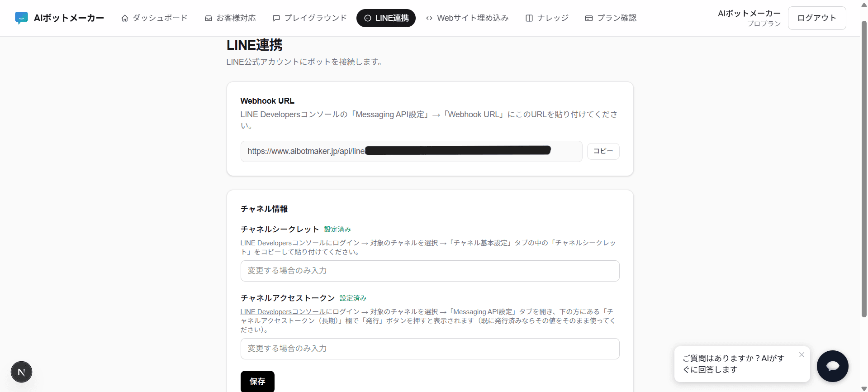Screen dimensions: 868x392
Task: Select the LINE連携 tab
Action: point(386,18)
